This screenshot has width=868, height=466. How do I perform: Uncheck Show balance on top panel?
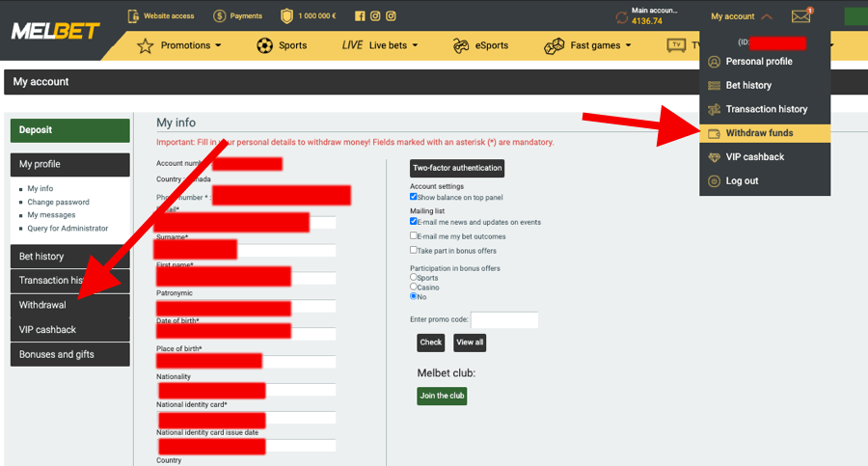tap(414, 197)
